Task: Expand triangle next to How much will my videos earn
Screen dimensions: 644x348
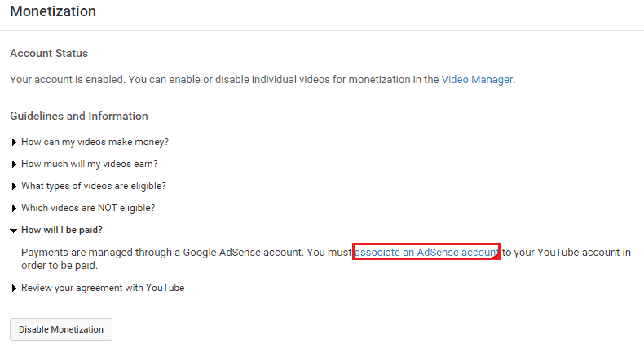Action: point(14,164)
